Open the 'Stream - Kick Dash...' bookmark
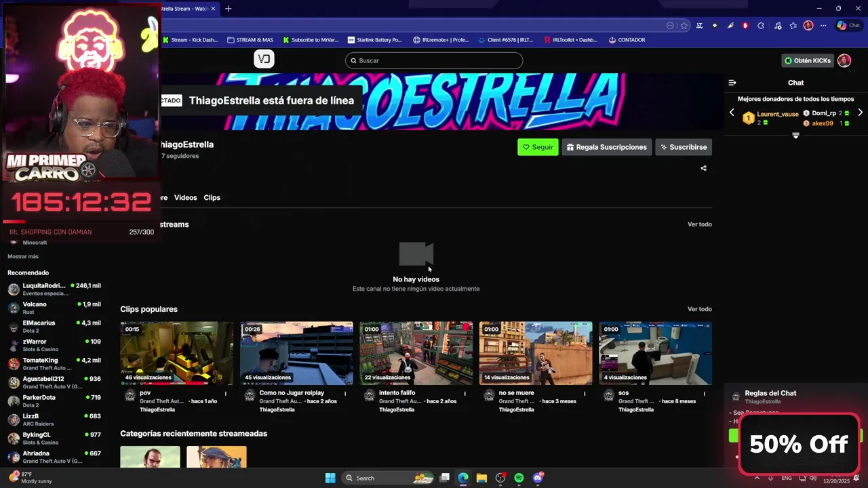 [x=191, y=40]
